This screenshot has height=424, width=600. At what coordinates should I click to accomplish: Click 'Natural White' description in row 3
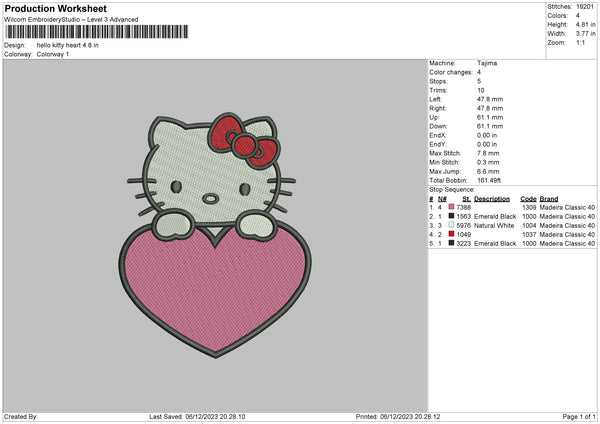494,225
